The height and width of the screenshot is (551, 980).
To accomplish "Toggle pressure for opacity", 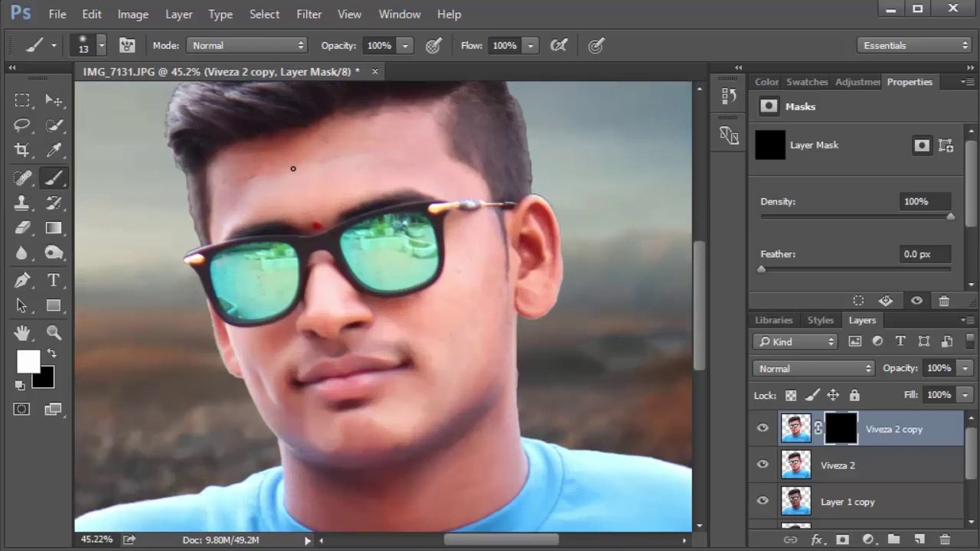I will (433, 45).
